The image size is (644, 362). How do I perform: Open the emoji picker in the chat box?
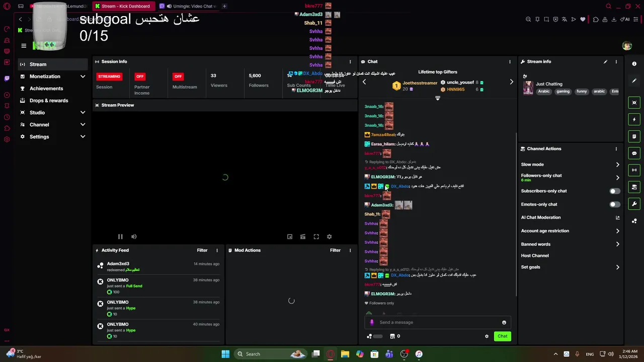pyautogui.click(x=504, y=323)
